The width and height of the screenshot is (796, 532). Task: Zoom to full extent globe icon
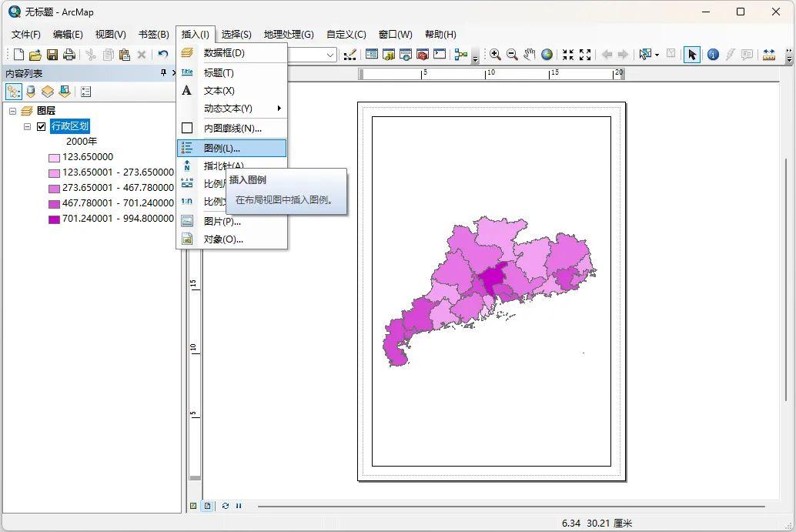547,55
